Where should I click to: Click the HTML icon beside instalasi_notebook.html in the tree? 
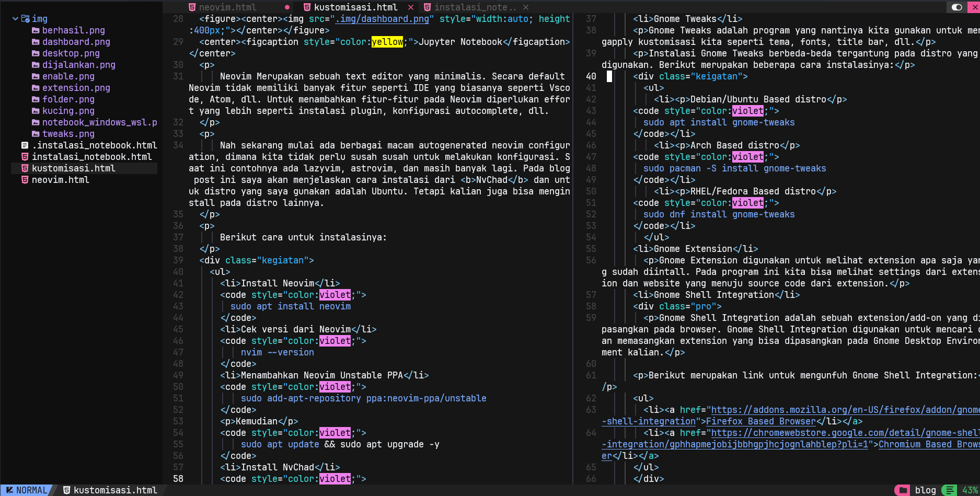click(x=25, y=156)
